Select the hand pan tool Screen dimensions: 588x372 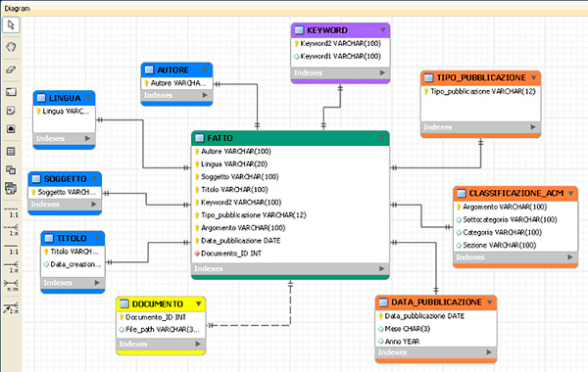click(11, 47)
